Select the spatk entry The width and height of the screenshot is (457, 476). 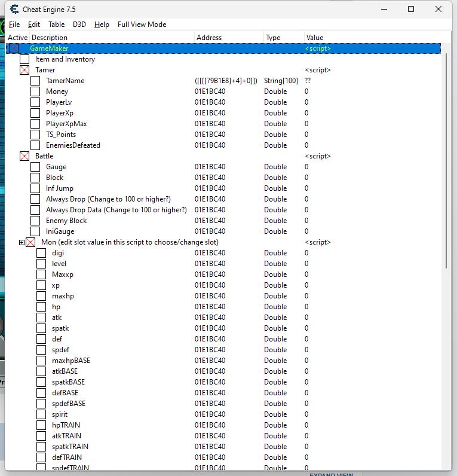pyautogui.click(x=60, y=328)
